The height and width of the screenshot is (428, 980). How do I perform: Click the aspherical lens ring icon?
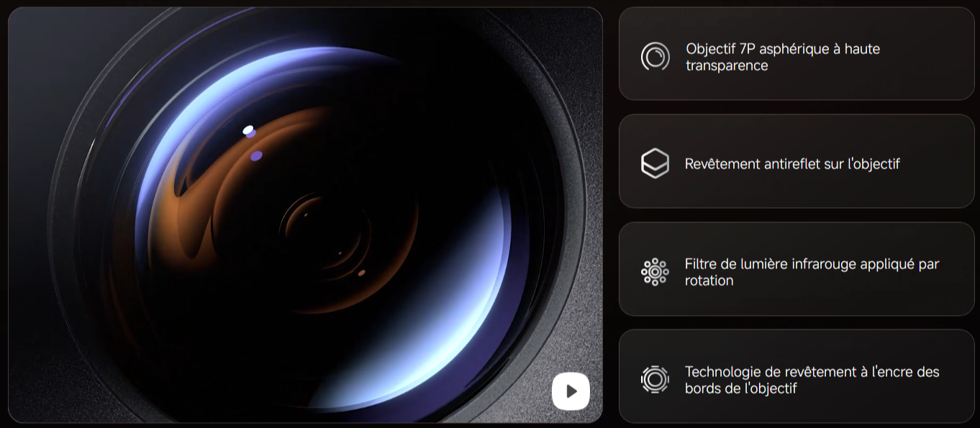(x=655, y=57)
